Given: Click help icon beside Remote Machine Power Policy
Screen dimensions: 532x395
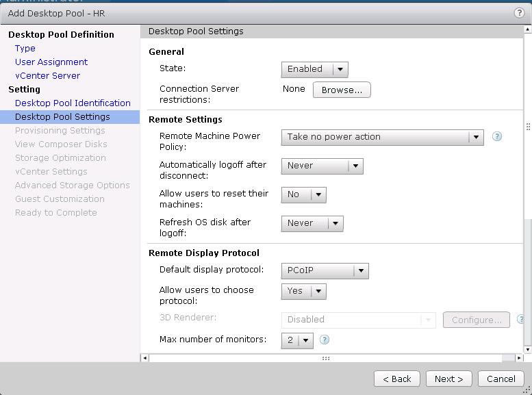Looking at the screenshot, I should [497, 136].
